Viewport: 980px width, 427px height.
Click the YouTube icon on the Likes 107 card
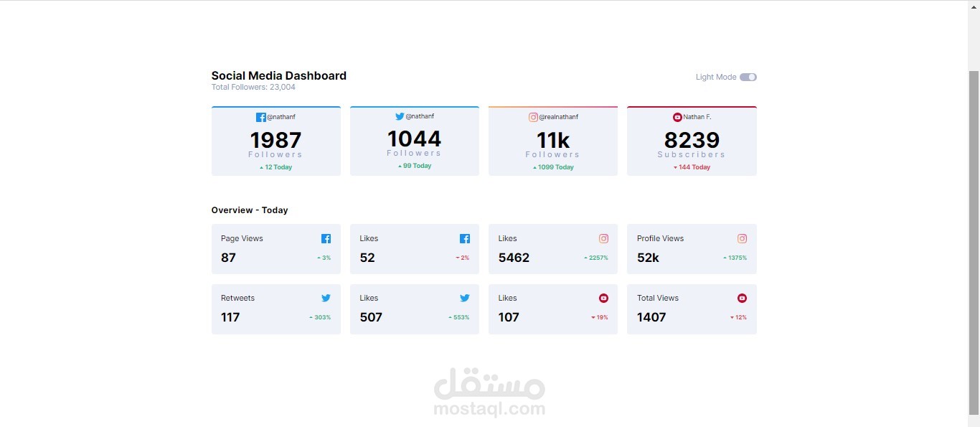pos(603,298)
